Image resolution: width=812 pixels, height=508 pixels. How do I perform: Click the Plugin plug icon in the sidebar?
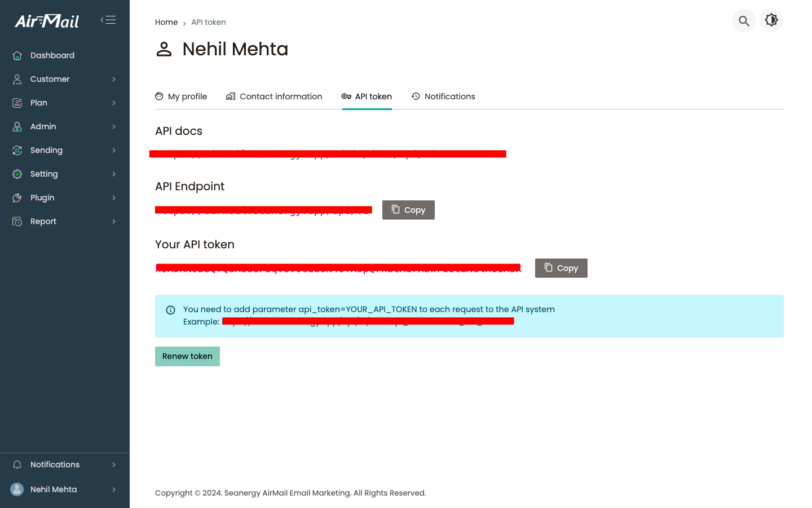pos(17,198)
